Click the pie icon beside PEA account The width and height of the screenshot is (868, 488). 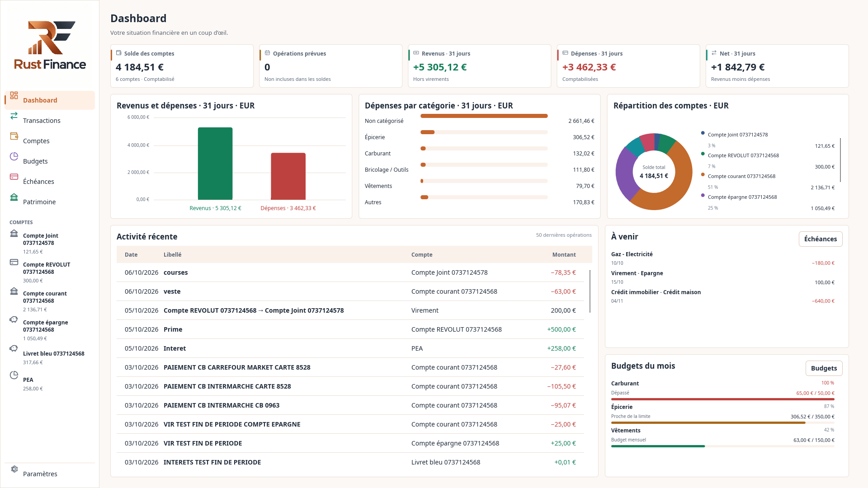[x=14, y=375]
